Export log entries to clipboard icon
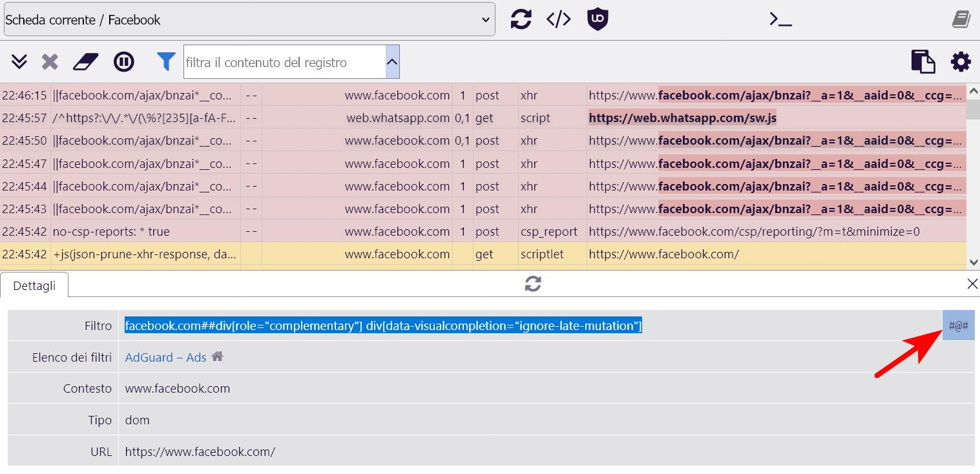Viewport: 980px width, 474px height. click(x=923, y=62)
